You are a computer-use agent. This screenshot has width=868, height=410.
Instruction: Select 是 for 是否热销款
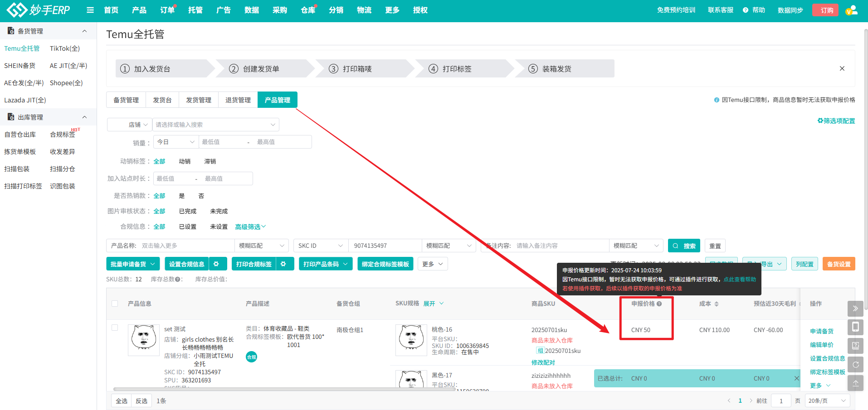(x=182, y=196)
